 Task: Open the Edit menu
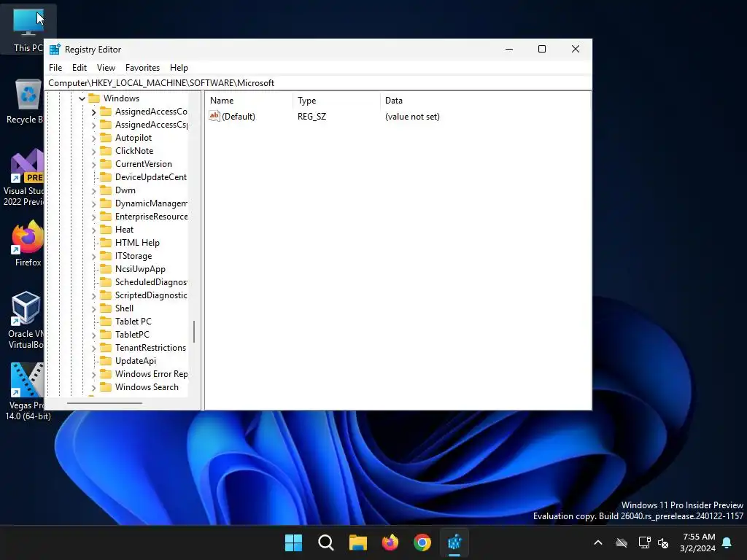click(x=79, y=68)
